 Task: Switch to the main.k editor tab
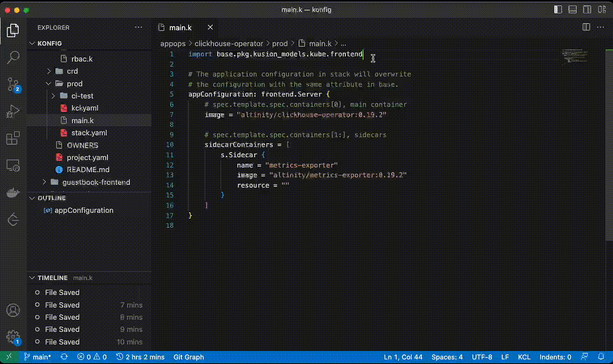point(180,27)
